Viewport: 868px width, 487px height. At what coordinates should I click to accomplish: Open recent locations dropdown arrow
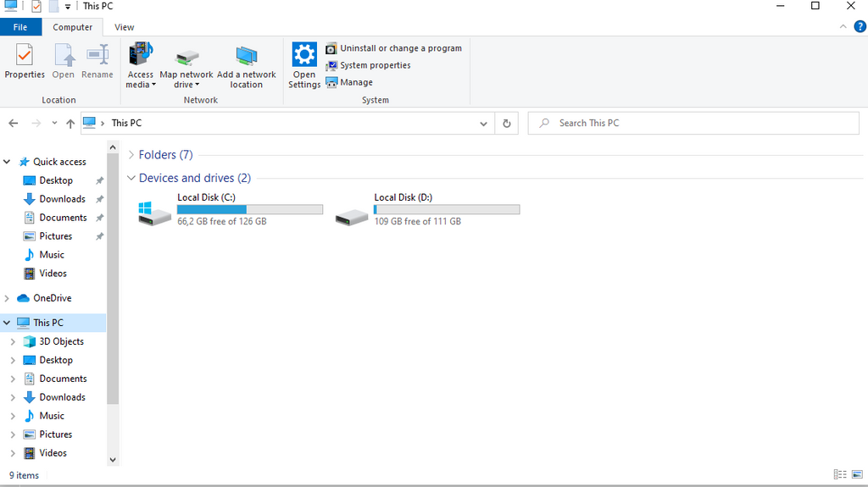tap(54, 123)
